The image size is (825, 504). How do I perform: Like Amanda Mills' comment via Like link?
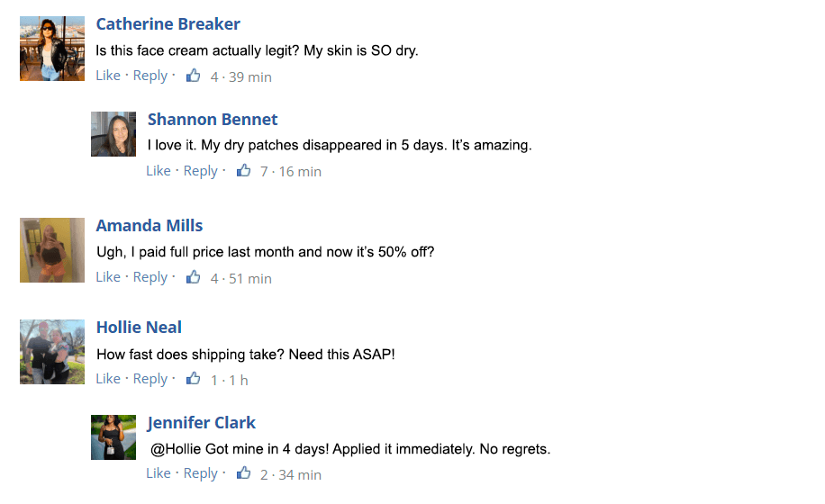(108, 277)
